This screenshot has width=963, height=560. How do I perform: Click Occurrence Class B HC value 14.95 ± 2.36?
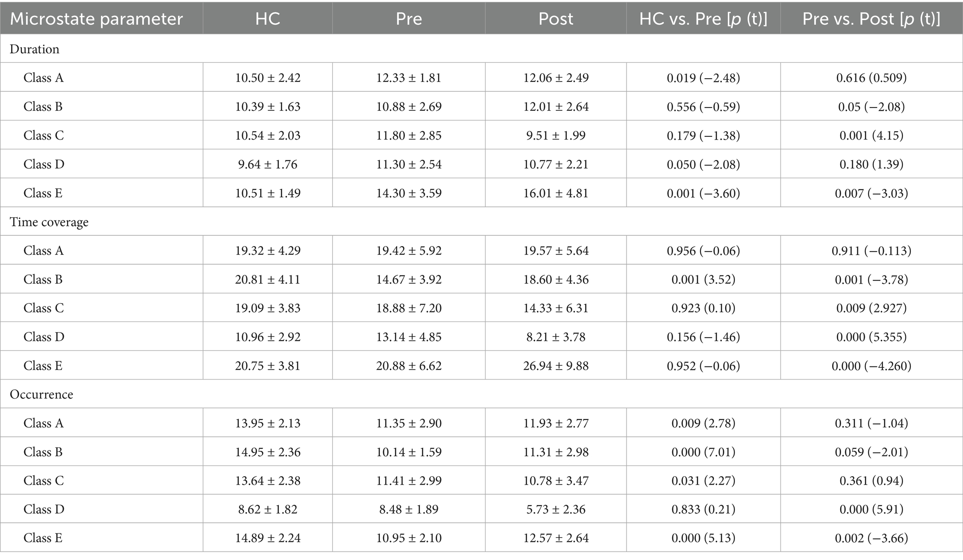268,452
